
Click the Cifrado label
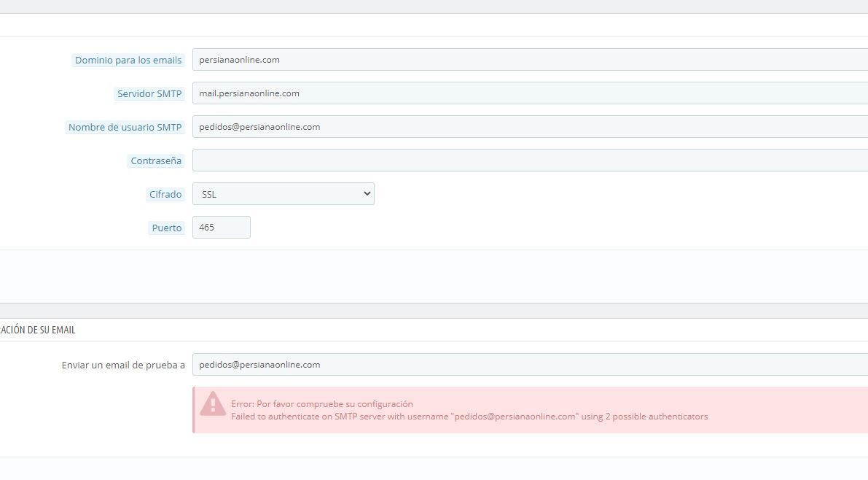[x=165, y=195]
